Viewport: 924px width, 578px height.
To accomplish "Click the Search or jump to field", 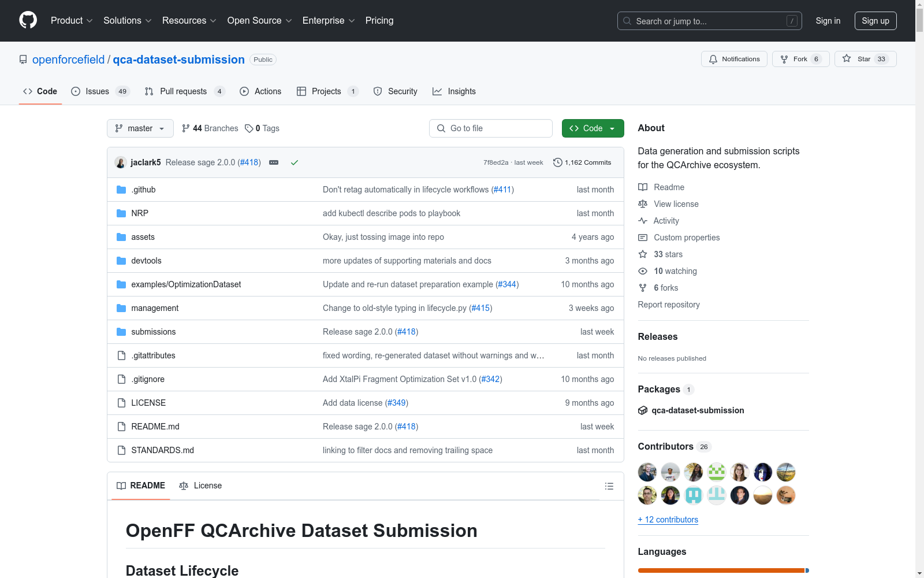I will (x=710, y=21).
